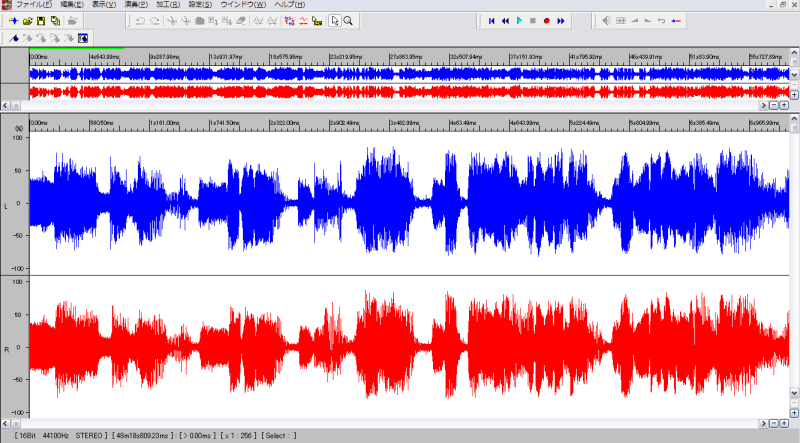Screen dimensions: 800x443
Task: Jump to the start of the track
Action: (491, 21)
